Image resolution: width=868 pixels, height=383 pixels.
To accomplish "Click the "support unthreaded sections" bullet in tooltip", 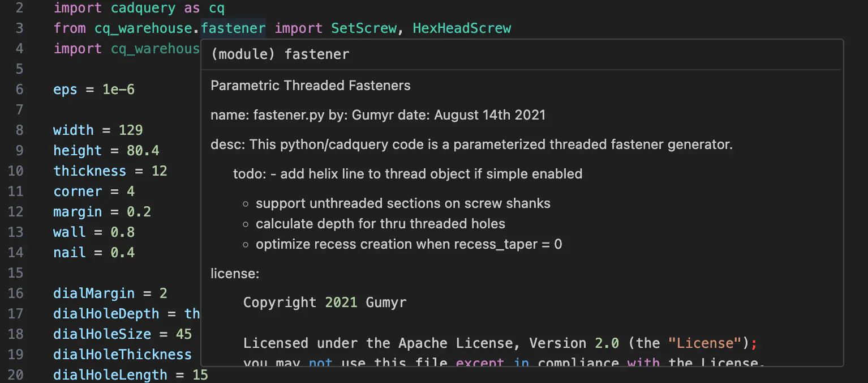I will [402, 203].
